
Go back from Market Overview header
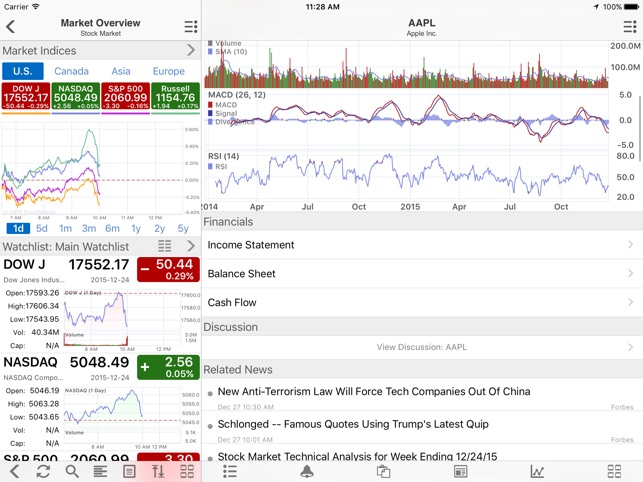click(11, 27)
